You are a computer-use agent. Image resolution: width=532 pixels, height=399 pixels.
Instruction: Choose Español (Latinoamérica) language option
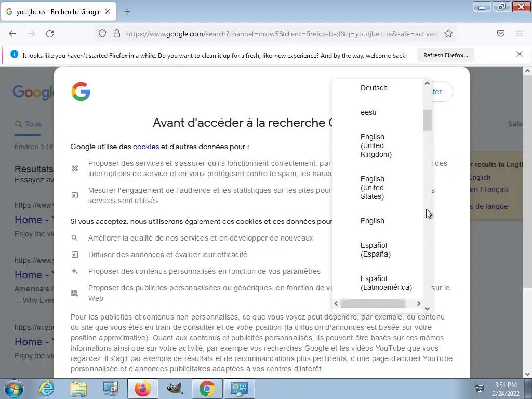[x=386, y=283]
